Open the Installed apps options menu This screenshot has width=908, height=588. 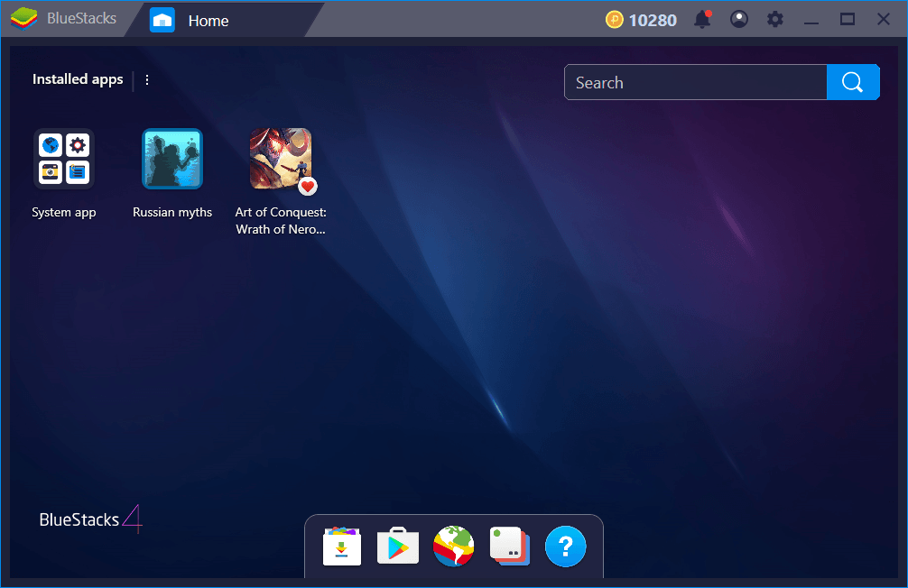tap(146, 79)
